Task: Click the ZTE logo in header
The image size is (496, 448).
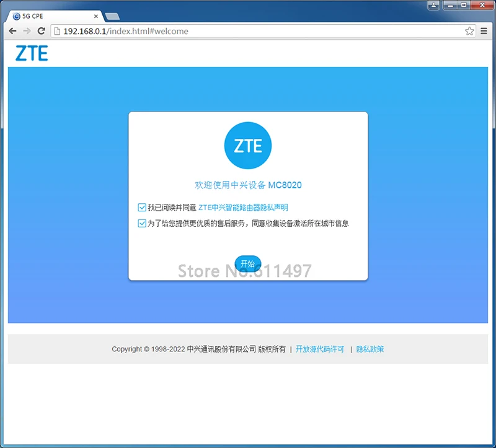Action: tap(32, 53)
